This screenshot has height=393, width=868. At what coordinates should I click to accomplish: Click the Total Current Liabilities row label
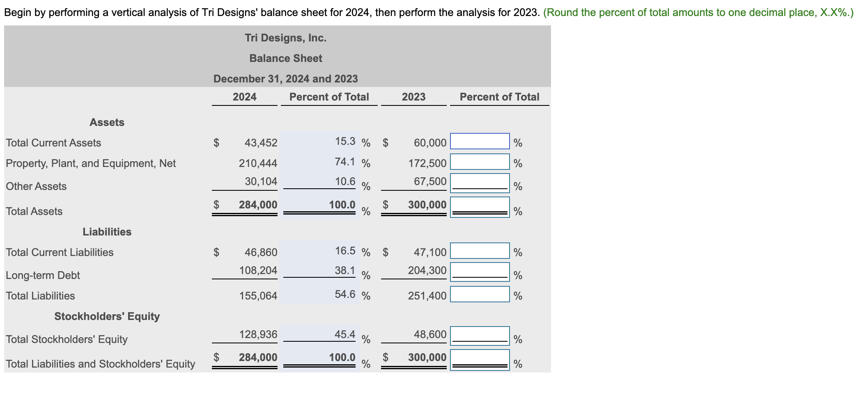(60, 252)
